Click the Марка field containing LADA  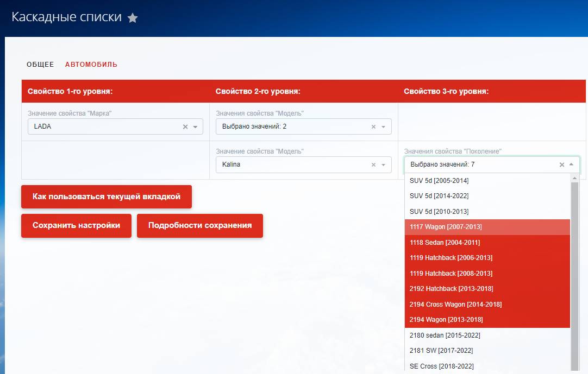[116, 126]
